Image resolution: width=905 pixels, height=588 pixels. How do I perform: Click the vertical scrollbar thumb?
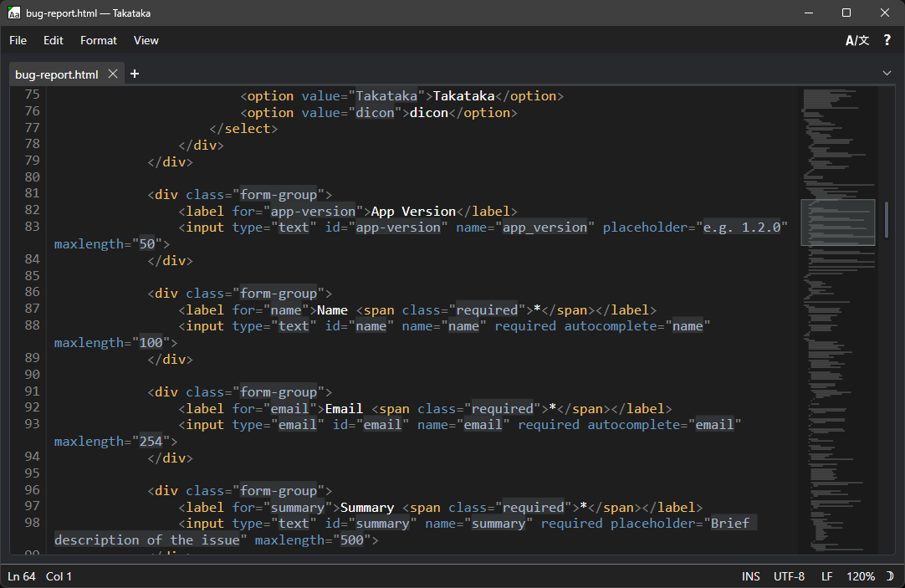click(887, 220)
